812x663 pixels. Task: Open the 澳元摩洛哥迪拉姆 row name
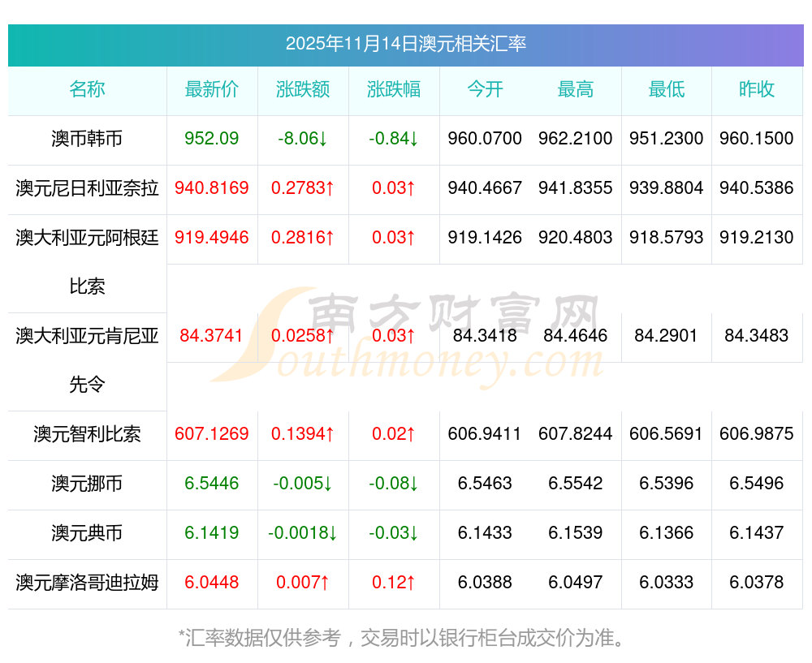(x=87, y=583)
